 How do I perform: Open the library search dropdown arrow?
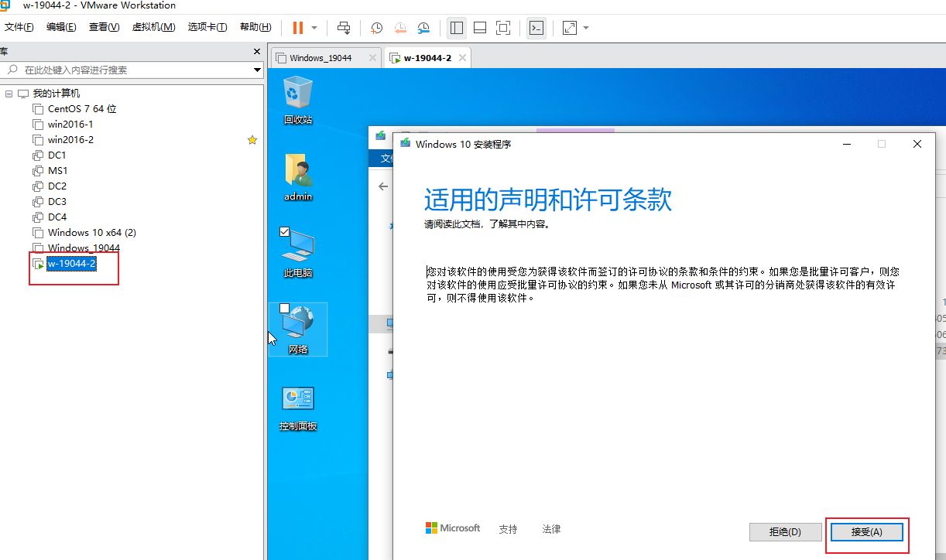pyautogui.click(x=255, y=70)
